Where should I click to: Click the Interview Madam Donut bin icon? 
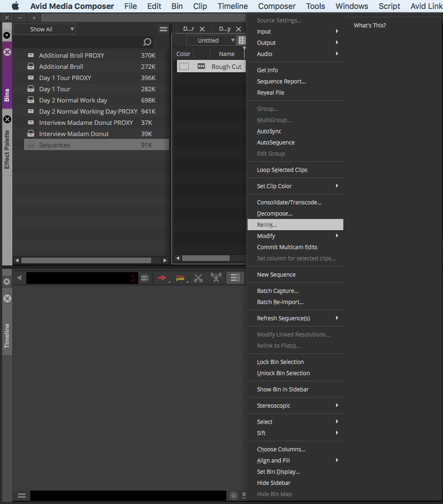pyautogui.click(x=31, y=134)
